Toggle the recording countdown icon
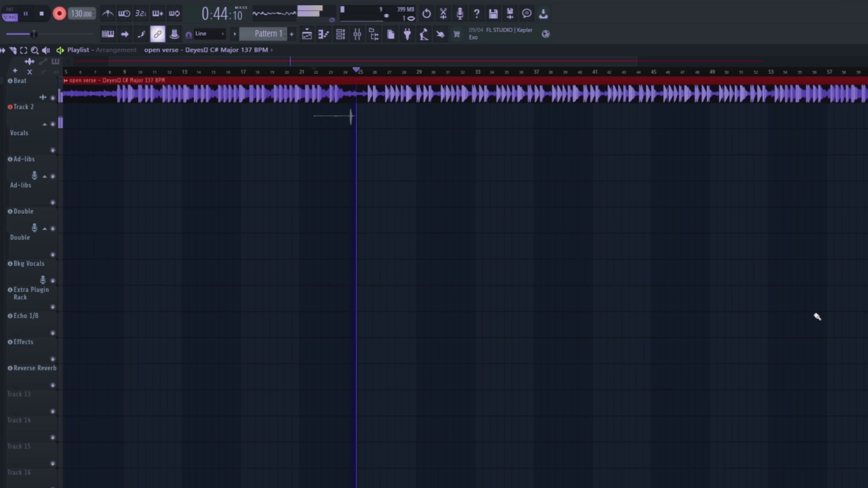 pyautogui.click(x=141, y=14)
